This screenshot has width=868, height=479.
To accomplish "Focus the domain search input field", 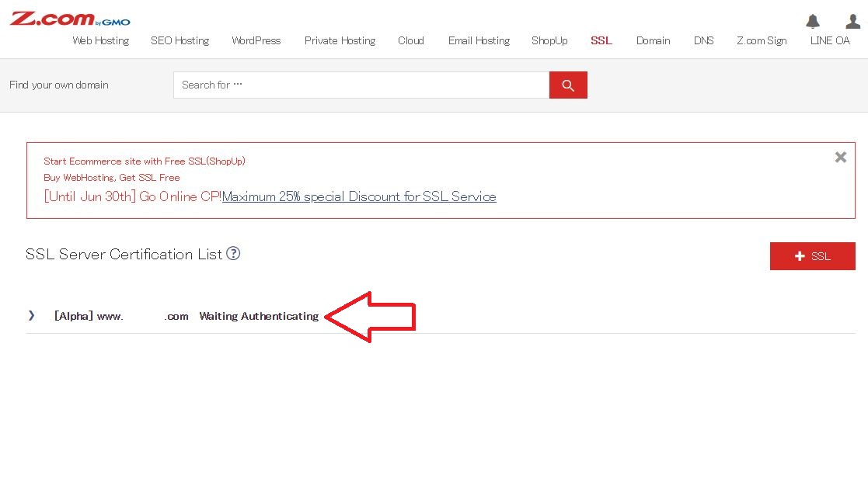I will pos(361,85).
